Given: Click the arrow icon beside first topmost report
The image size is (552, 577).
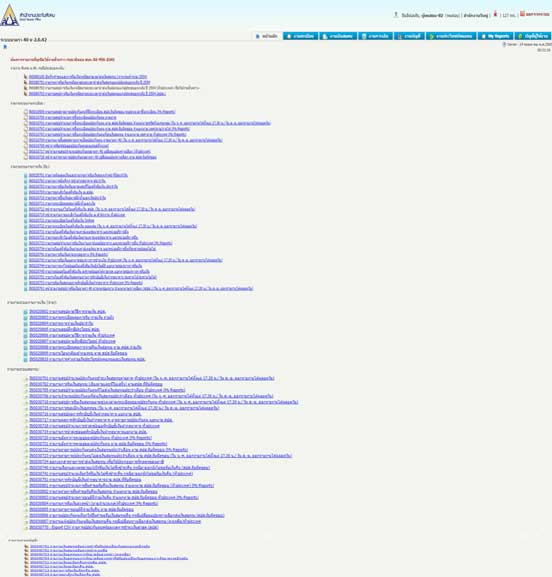Looking at the screenshot, I should [x=26, y=77].
